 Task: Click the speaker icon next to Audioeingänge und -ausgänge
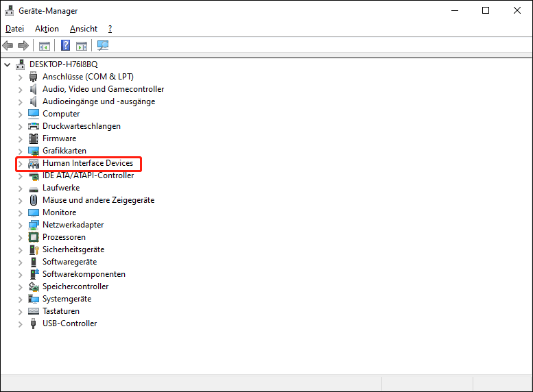(x=34, y=101)
